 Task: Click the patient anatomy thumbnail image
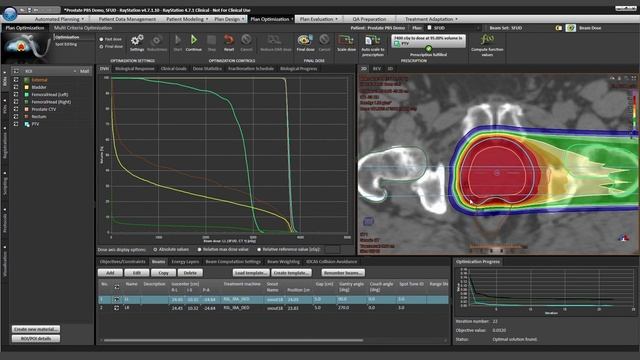point(27,47)
